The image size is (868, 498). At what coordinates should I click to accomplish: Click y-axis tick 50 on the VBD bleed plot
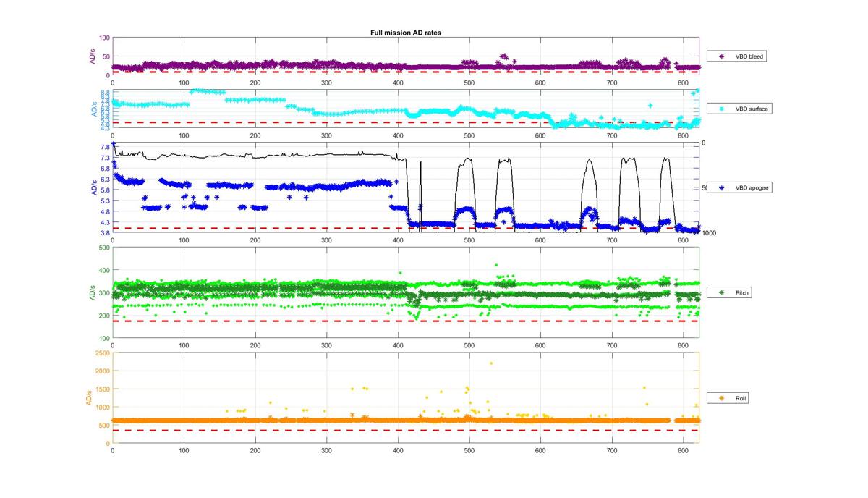106,56
